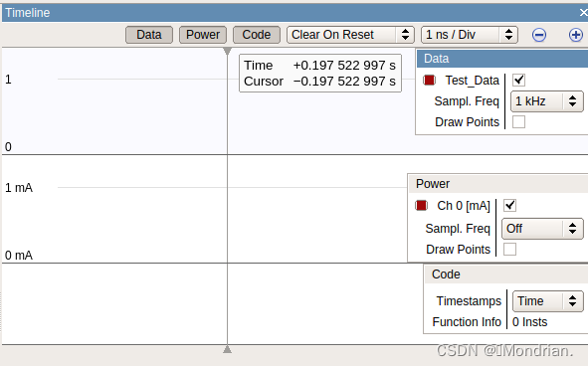Click the Data panel header
This screenshot has height=366, width=588.
point(502,59)
